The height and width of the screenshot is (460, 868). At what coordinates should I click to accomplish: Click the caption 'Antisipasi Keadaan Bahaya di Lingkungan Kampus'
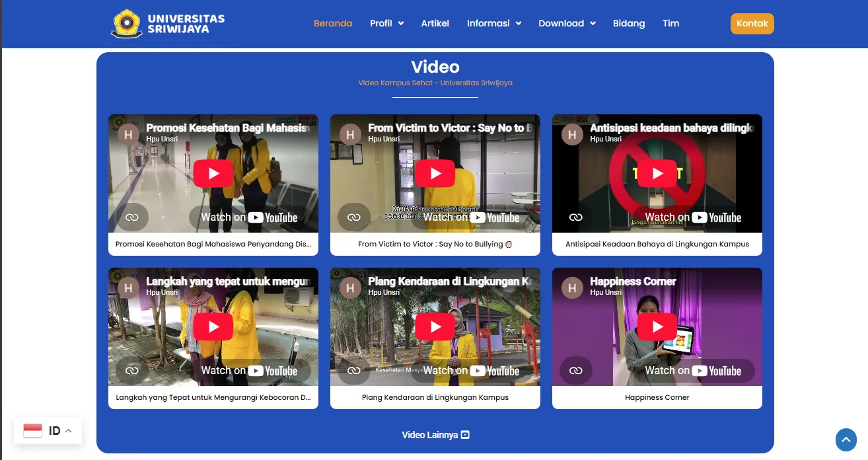[657, 244]
